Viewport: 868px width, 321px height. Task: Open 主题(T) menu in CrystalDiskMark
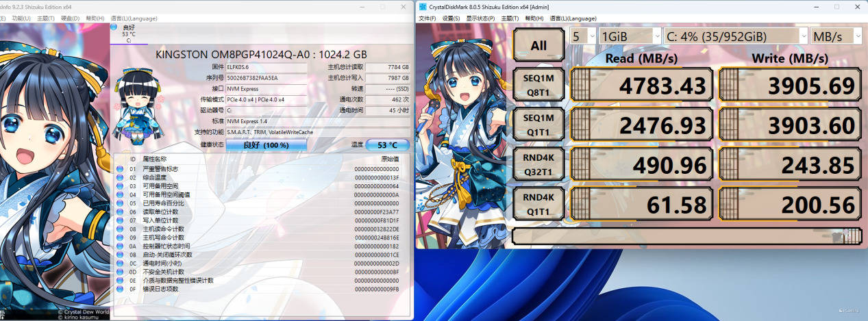(x=510, y=18)
